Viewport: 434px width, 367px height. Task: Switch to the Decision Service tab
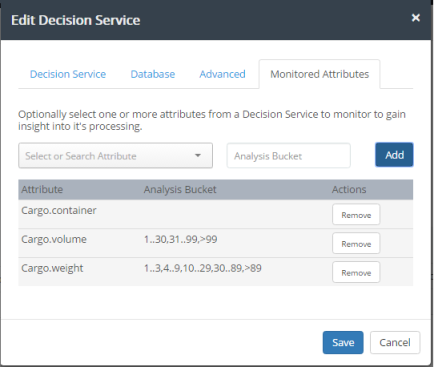68,74
